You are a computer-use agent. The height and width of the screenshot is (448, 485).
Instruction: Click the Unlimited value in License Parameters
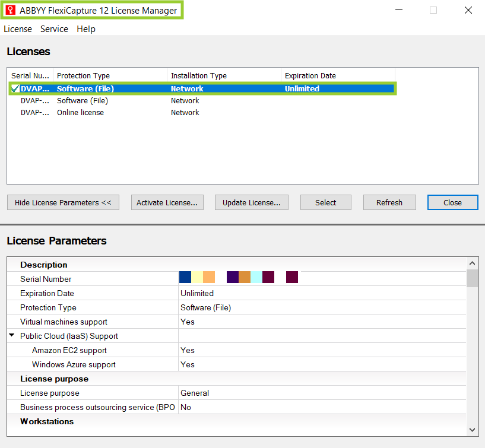(197, 293)
